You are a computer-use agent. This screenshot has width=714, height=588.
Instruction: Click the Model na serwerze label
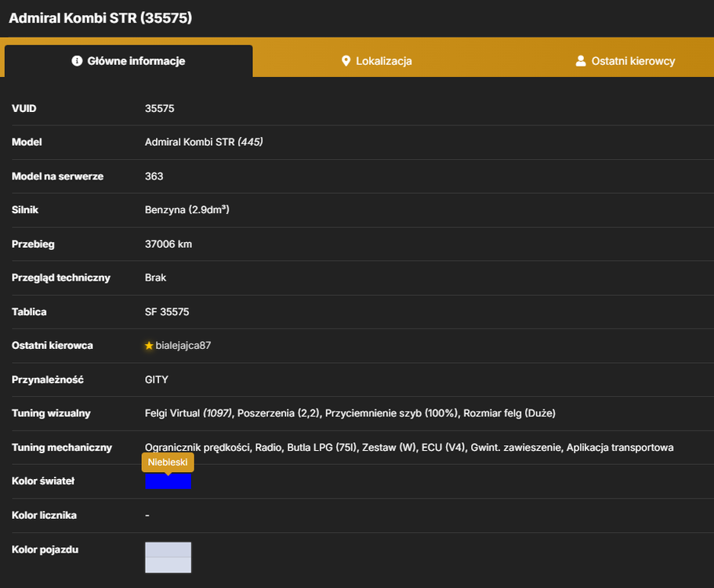click(57, 176)
